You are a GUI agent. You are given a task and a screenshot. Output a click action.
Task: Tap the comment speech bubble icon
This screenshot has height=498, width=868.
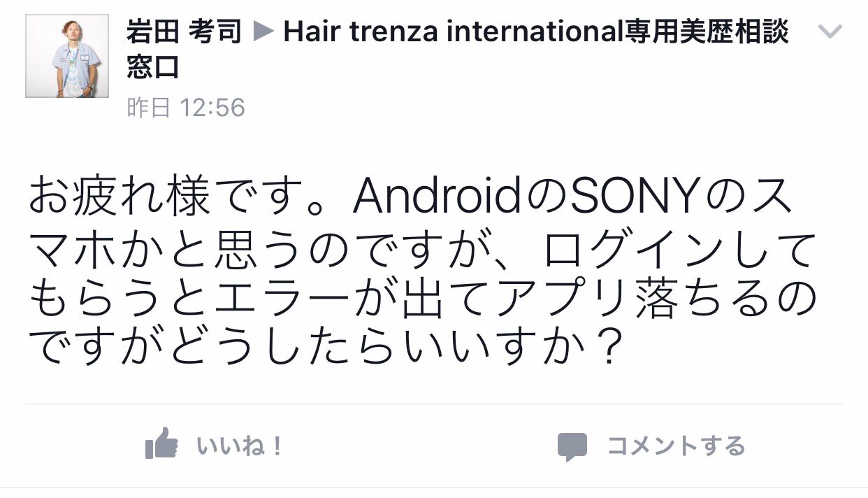572,446
